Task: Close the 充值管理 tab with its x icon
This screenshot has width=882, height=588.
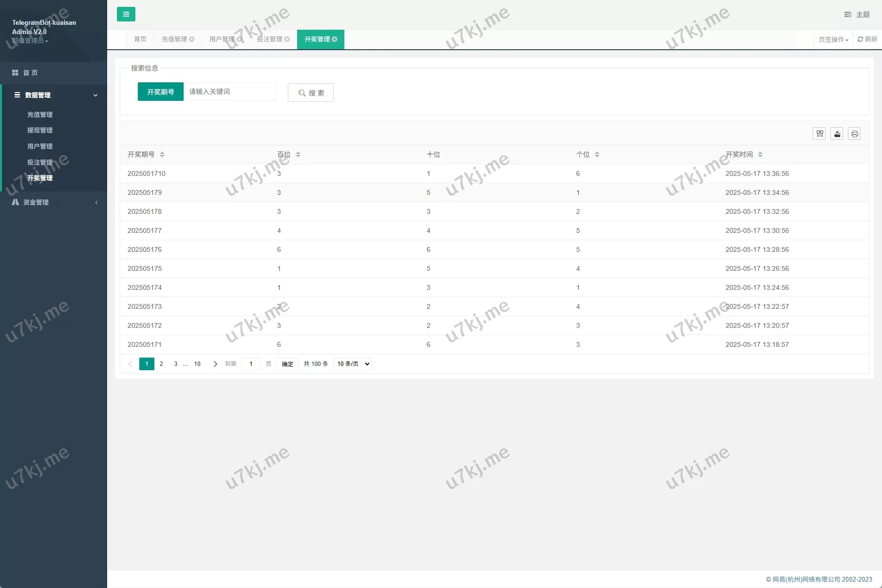Action: [x=192, y=39]
